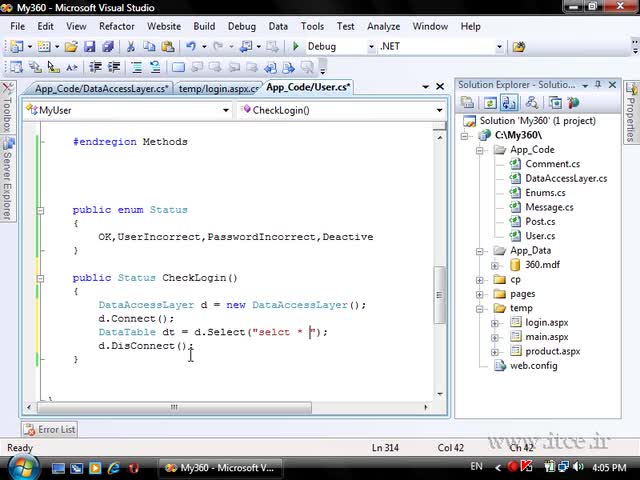Screen dimensions: 640x480
Task: Click the volume speaker tray icon
Action: (578, 467)
